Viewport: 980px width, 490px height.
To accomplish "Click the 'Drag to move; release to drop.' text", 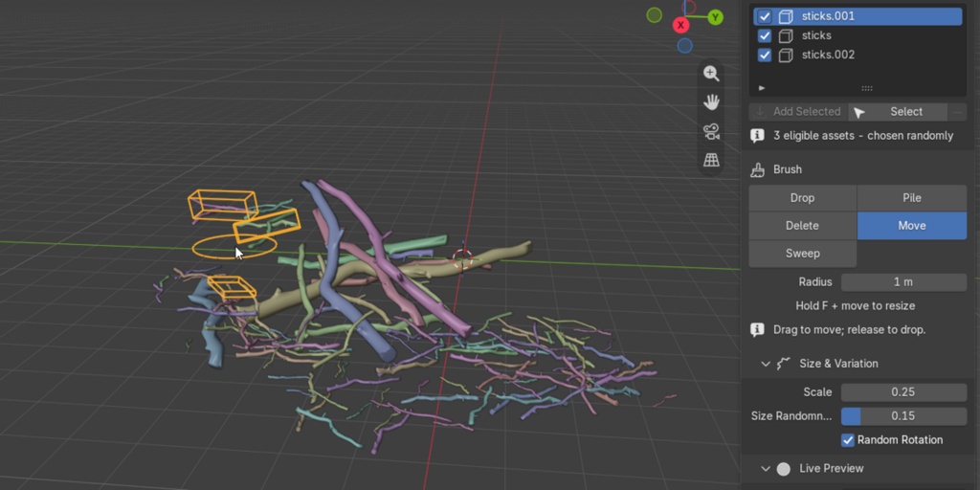I will [x=850, y=329].
